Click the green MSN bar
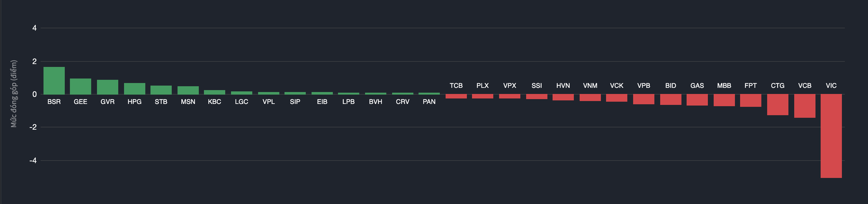This screenshot has width=868, height=204. point(188,90)
